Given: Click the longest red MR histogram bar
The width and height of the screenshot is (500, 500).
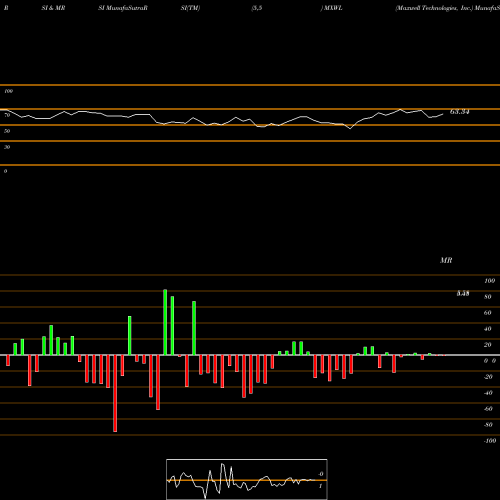Looking at the screenshot, I should click(x=115, y=393).
